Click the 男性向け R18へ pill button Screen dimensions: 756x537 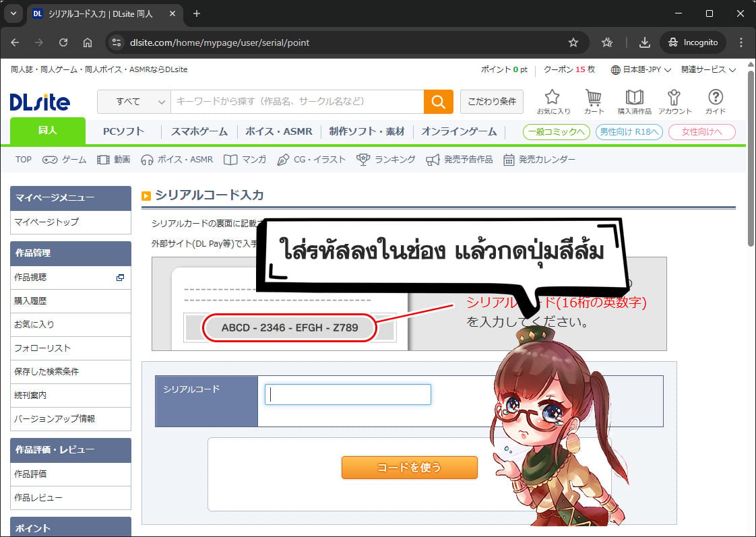(x=629, y=131)
